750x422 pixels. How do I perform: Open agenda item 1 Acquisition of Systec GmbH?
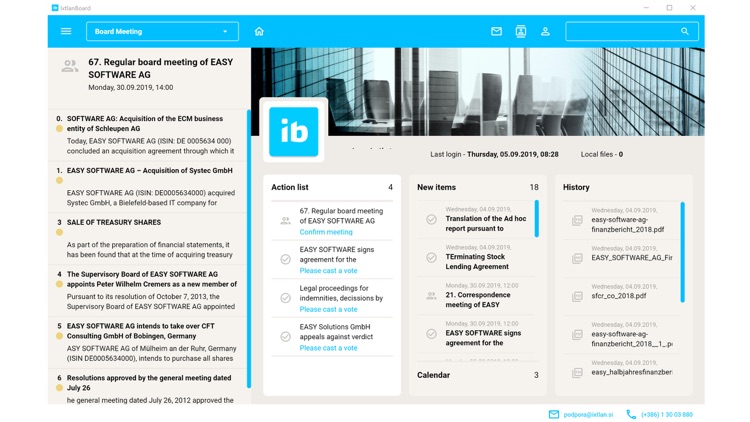pyautogui.click(x=147, y=187)
